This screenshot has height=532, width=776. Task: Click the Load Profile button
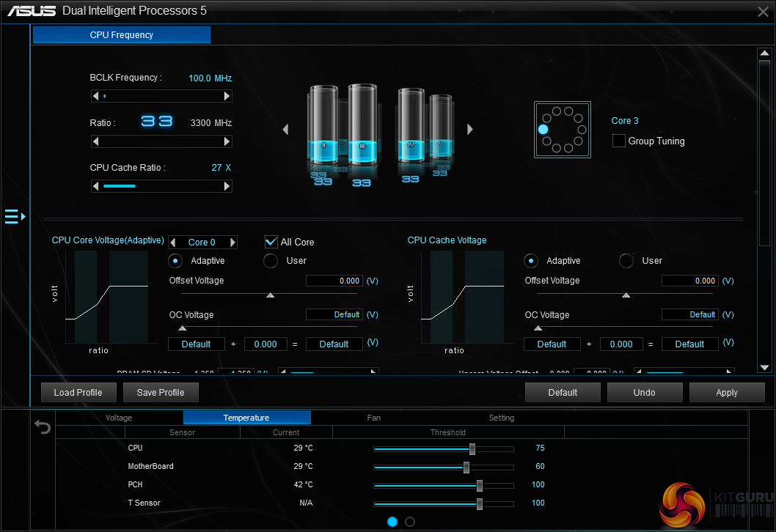78,392
